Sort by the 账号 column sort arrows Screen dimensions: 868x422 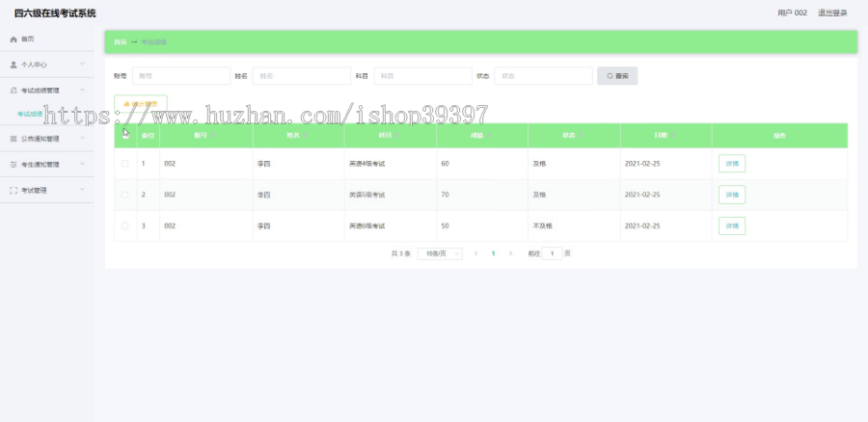coord(213,136)
